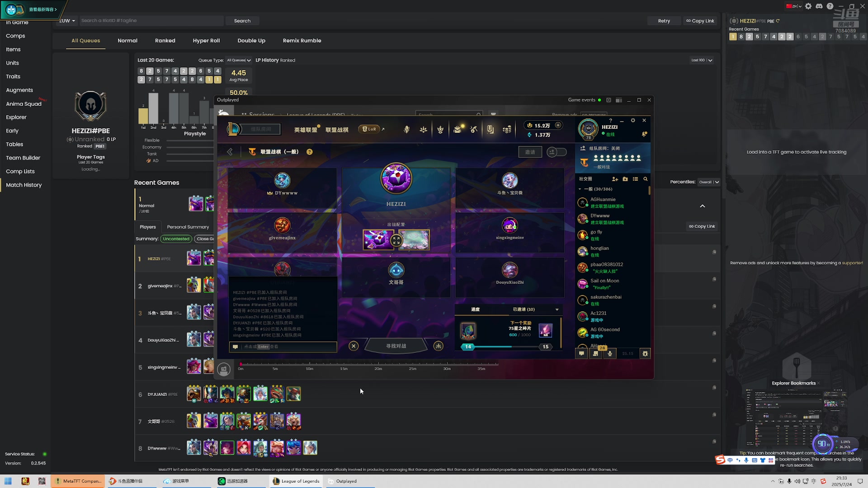Open the chat bubble icon below the friends list
This screenshot has height=488, width=868.
click(582, 353)
